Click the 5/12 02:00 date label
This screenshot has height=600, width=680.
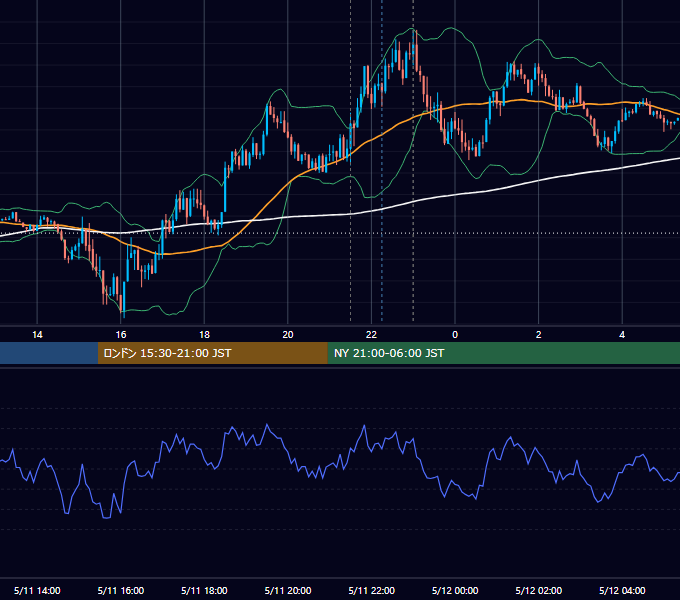click(539, 590)
